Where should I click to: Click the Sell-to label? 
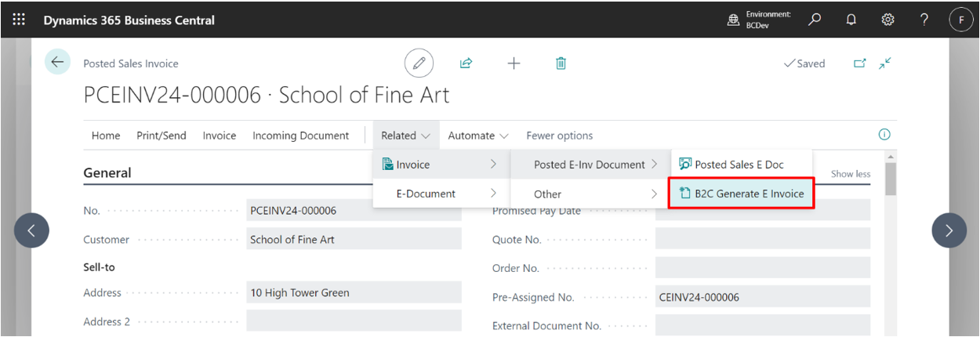coord(99,267)
